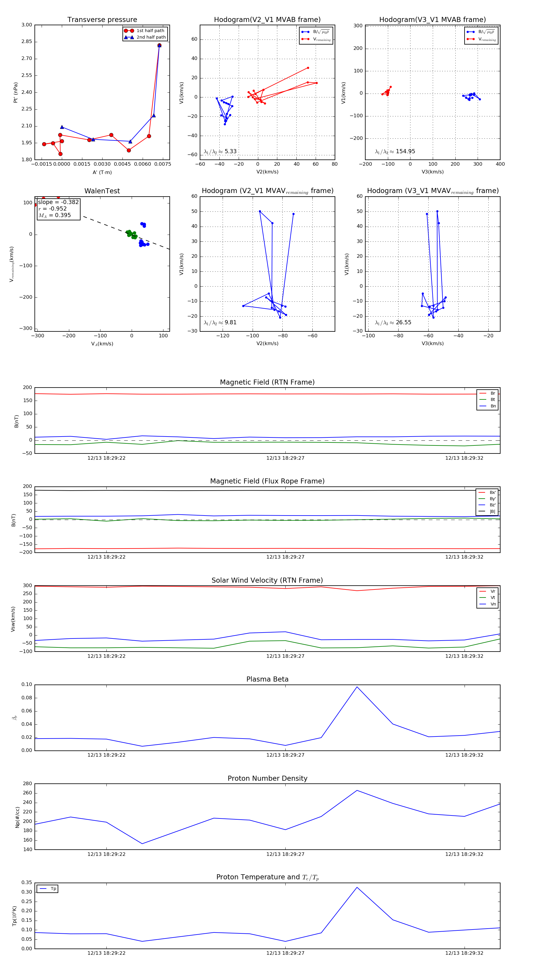Select the "Vn" legend entry
The width and height of the screenshot is (535, 980).
click(487, 604)
